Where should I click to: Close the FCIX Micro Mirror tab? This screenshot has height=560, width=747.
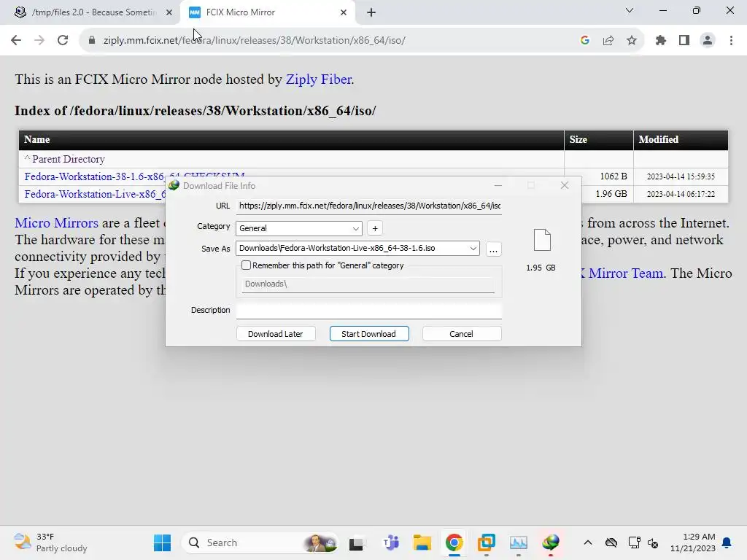point(344,13)
